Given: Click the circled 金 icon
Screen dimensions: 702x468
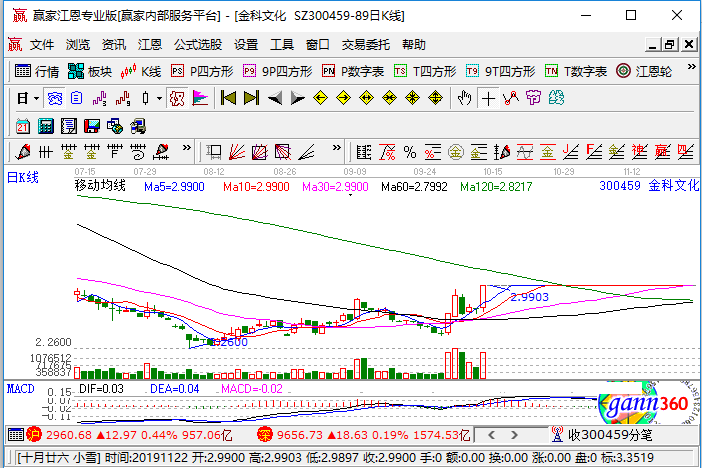Looking at the screenshot, I should [x=456, y=152].
